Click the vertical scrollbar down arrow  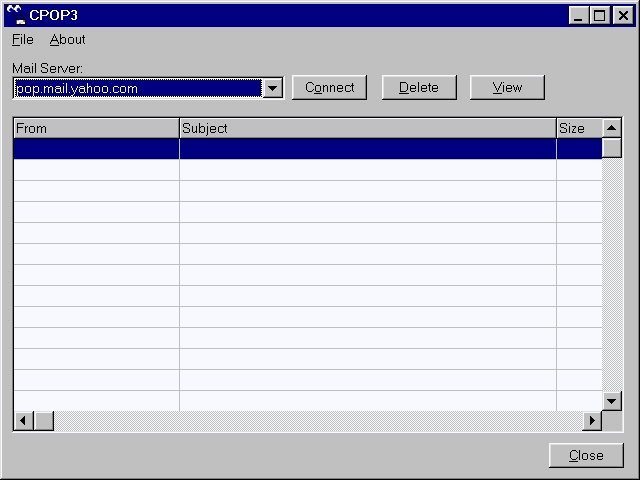(612, 401)
